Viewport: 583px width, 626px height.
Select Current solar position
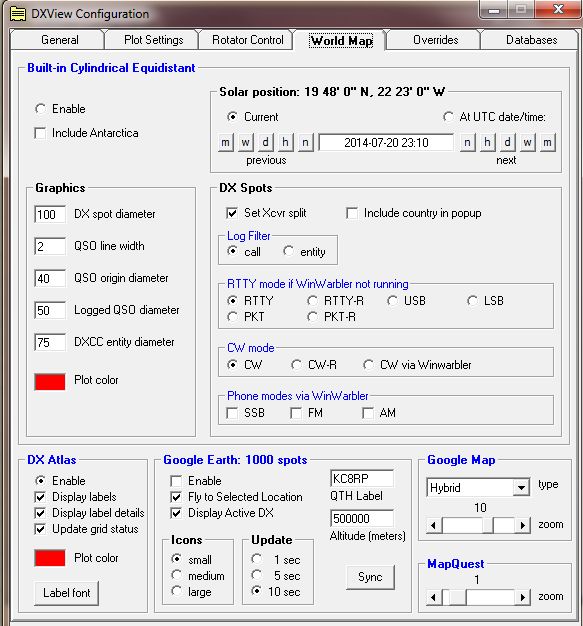coord(232,117)
